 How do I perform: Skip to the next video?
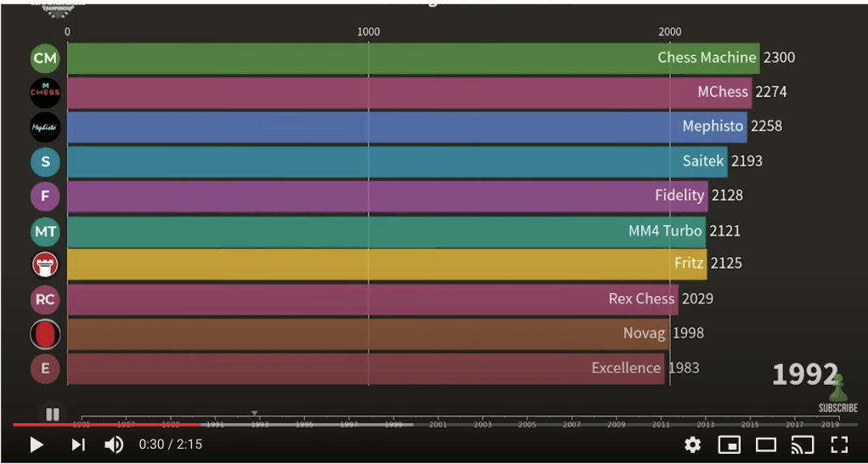[x=78, y=444]
